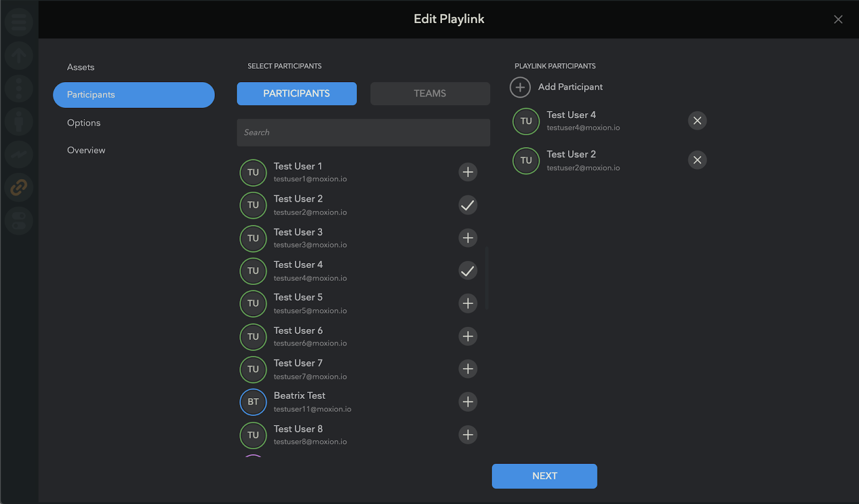Close the Edit Playlink dialog
Screen dimensions: 859x504
[838, 19]
